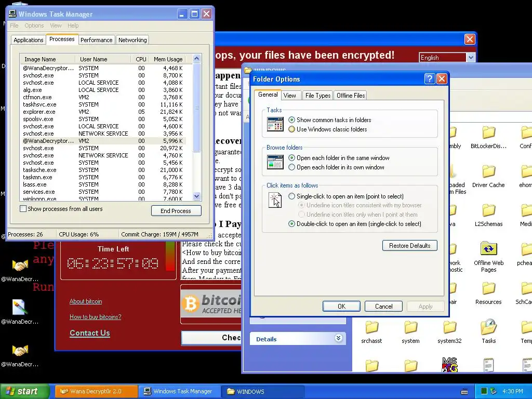Switch to the Applications tab

point(29,40)
